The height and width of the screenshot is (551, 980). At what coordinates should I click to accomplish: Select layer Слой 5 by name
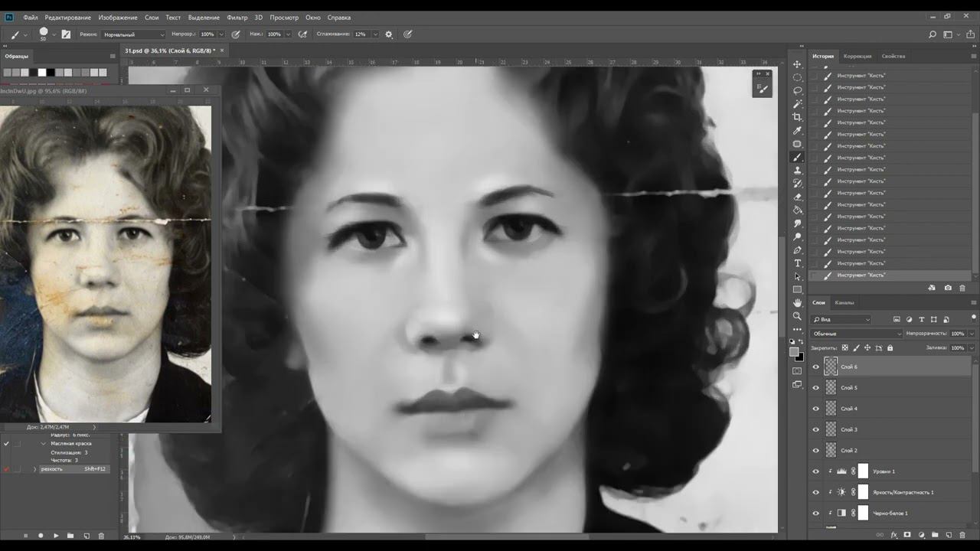click(x=849, y=388)
